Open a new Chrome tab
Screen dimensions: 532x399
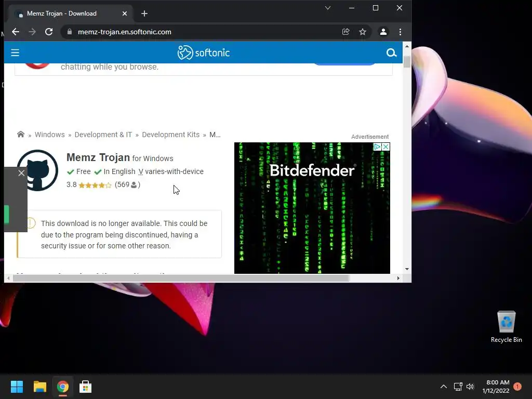pos(144,14)
